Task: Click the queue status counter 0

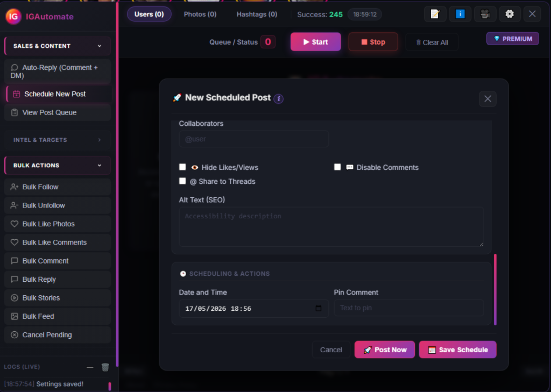Action: (x=268, y=42)
